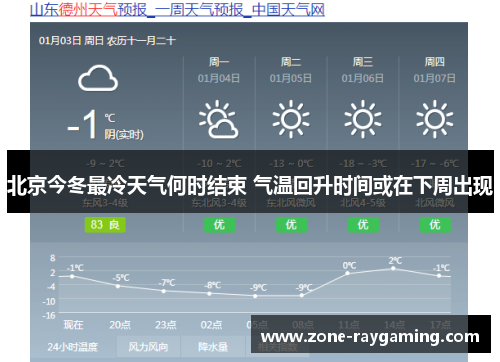Click the 23点 time axis label
Image resolution: width=500 pixels, height=362 pixels.
(166, 325)
